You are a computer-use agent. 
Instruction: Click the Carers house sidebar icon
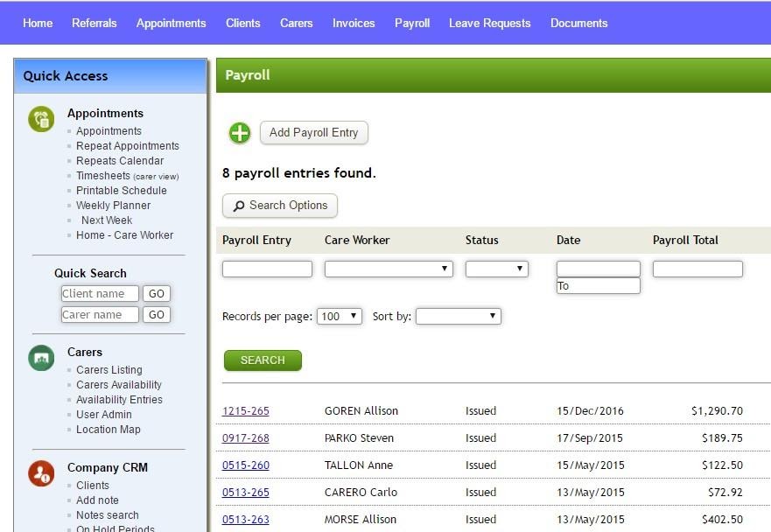pyautogui.click(x=41, y=357)
